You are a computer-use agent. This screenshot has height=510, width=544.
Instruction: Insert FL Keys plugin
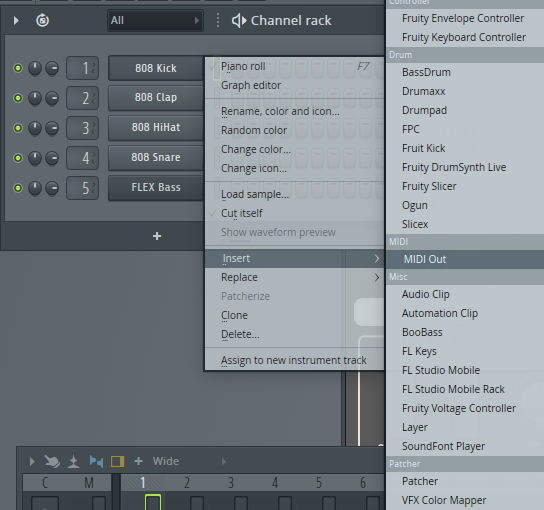[465, 351]
